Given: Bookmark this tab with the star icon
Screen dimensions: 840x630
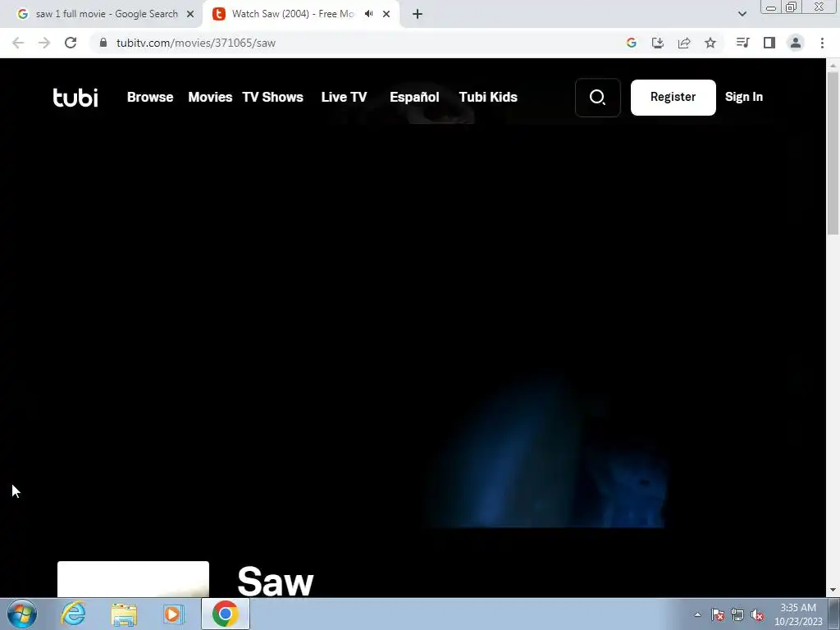Looking at the screenshot, I should pyautogui.click(x=710, y=43).
